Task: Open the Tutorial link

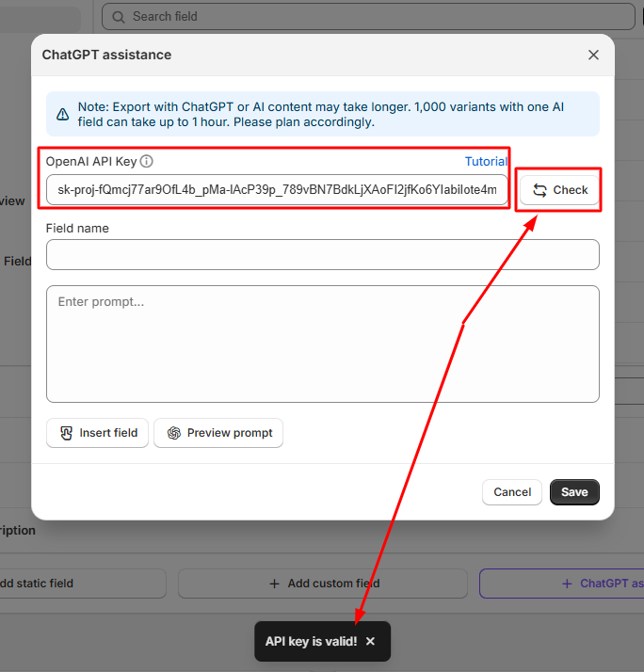Action: click(x=486, y=161)
